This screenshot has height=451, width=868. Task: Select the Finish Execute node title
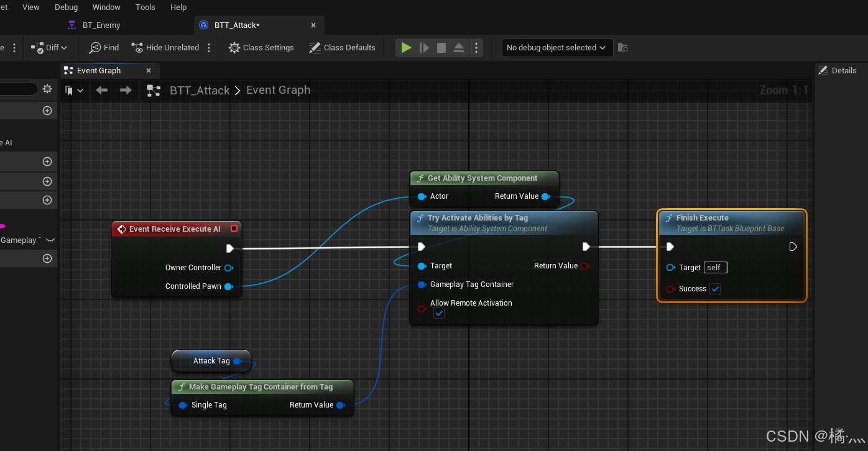coord(702,218)
